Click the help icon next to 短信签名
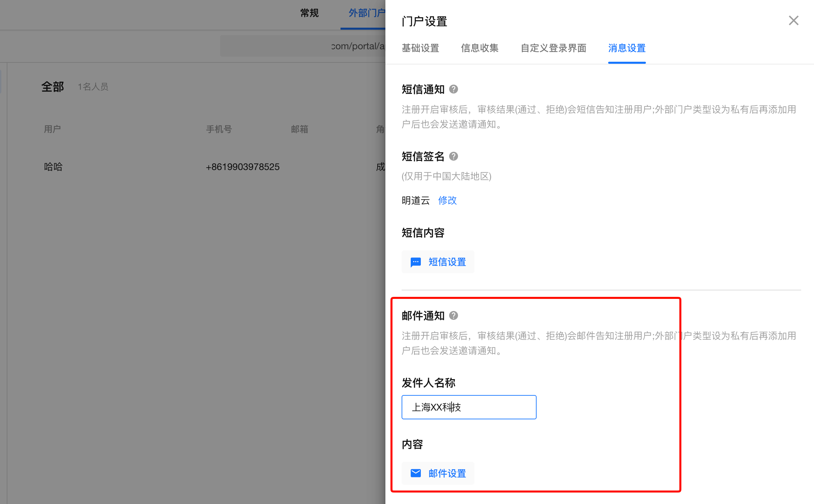Viewport: 814px width, 504px height. tap(454, 157)
